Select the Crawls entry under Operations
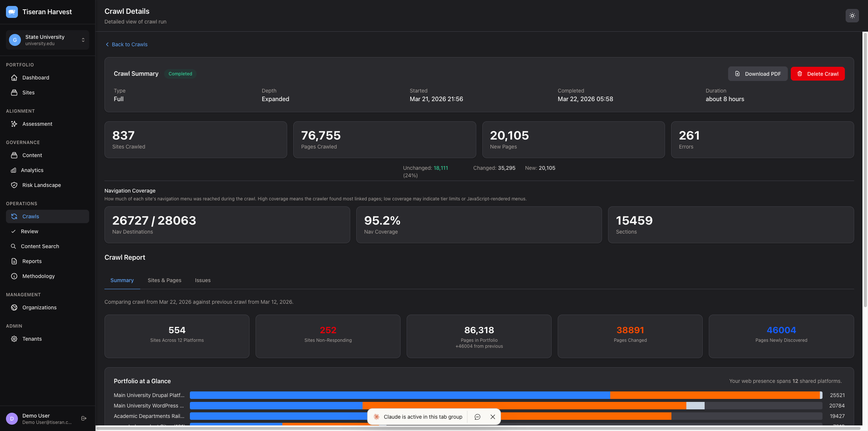 tap(30, 216)
